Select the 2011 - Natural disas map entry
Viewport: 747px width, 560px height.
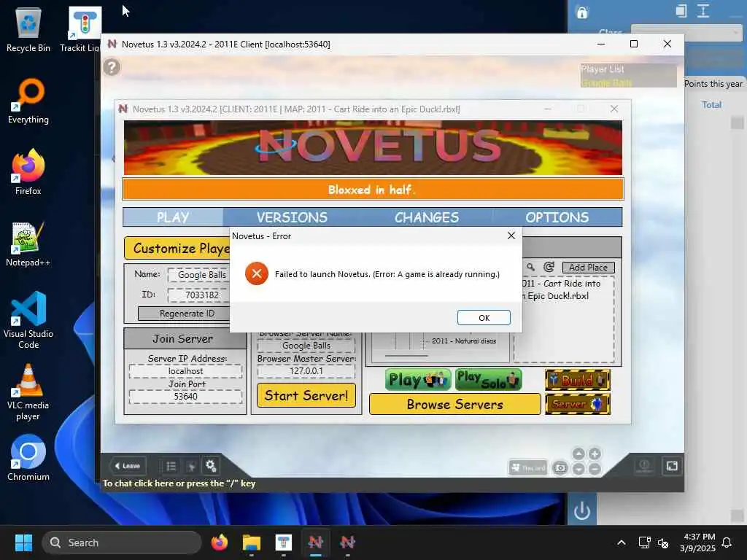463,341
